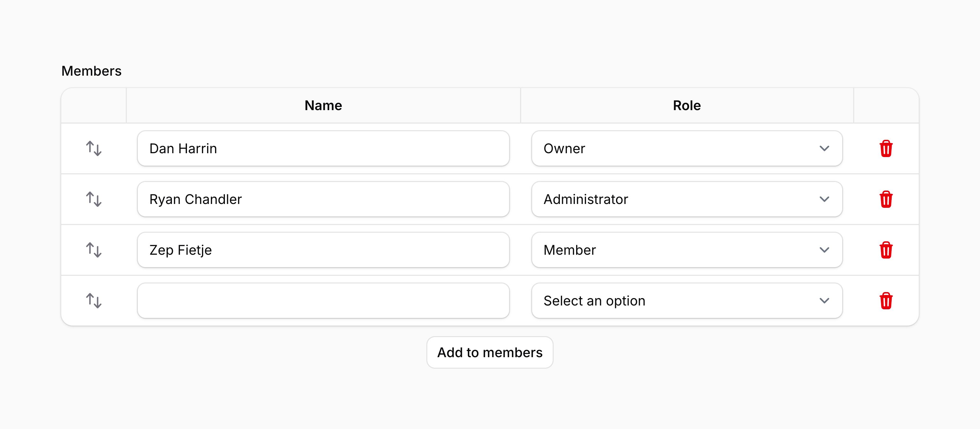Image resolution: width=980 pixels, height=429 pixels.
Task: Click the empty name input field
Action: (x=323, y=301)
